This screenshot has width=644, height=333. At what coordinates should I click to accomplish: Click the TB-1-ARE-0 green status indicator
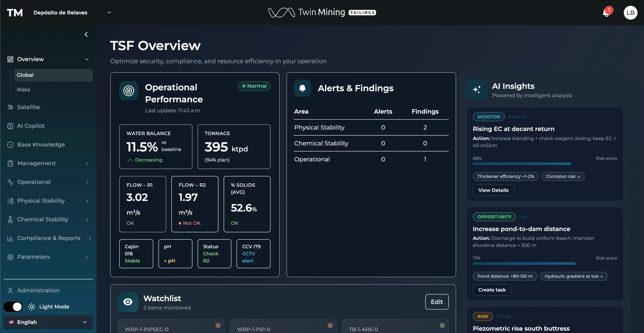coord(442,325)
